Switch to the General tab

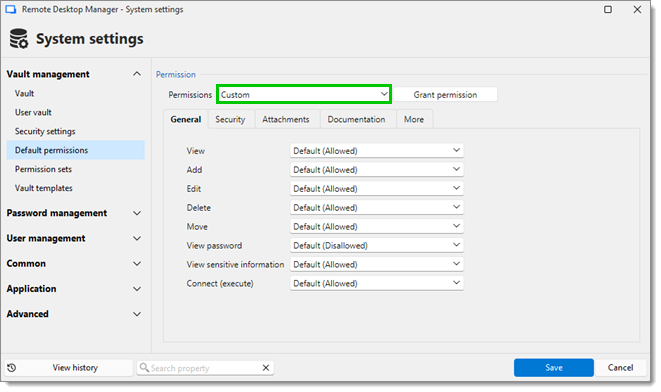coord(185,119)
